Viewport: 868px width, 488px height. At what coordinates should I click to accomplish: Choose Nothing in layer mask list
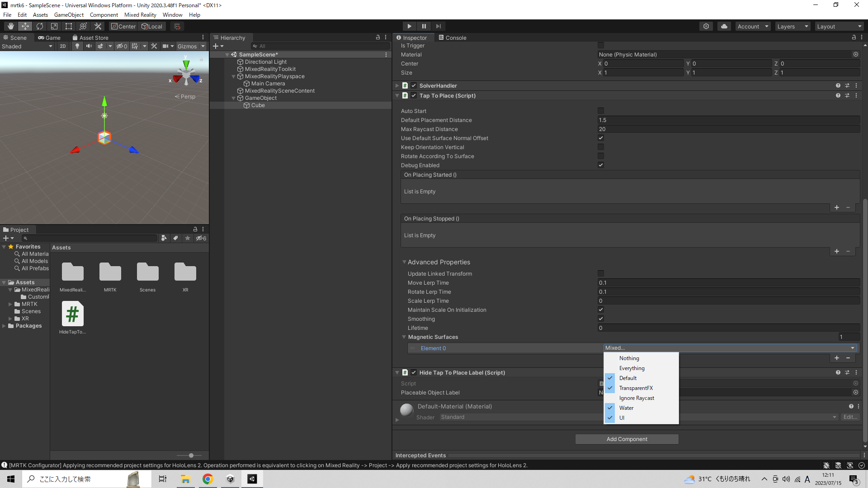click(x=641, y=358)
